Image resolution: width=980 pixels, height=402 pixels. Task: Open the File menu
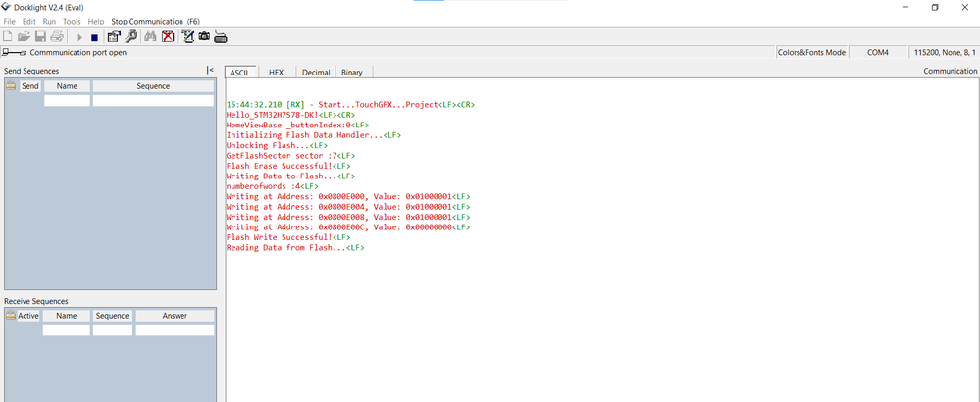(10, 22)
